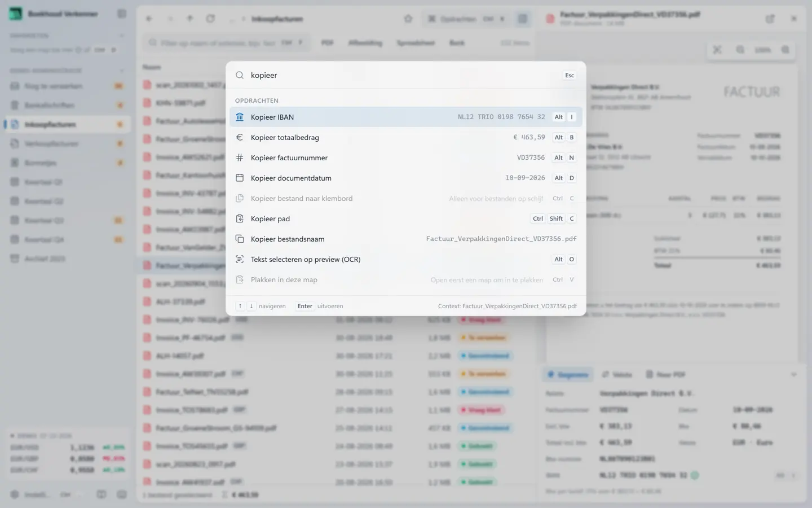Click the open-external icon in the preview header

tap(770, 19)
